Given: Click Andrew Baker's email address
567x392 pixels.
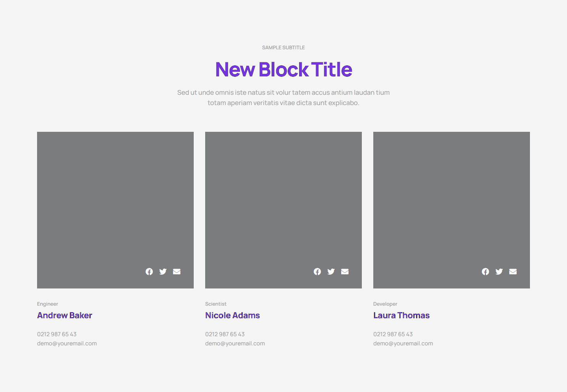Looking at the screenshot, I should tap(67, 343).
